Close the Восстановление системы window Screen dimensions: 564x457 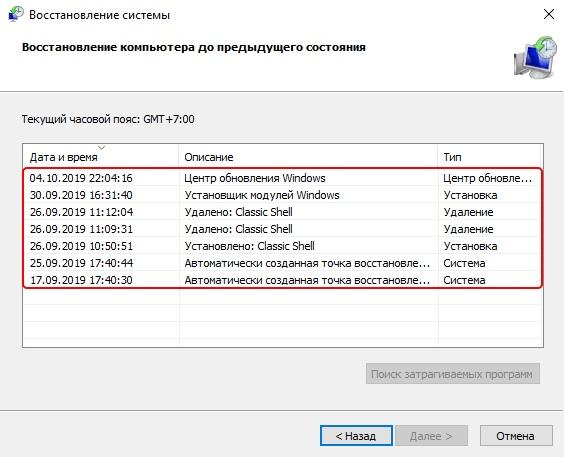tap(549, 14)
